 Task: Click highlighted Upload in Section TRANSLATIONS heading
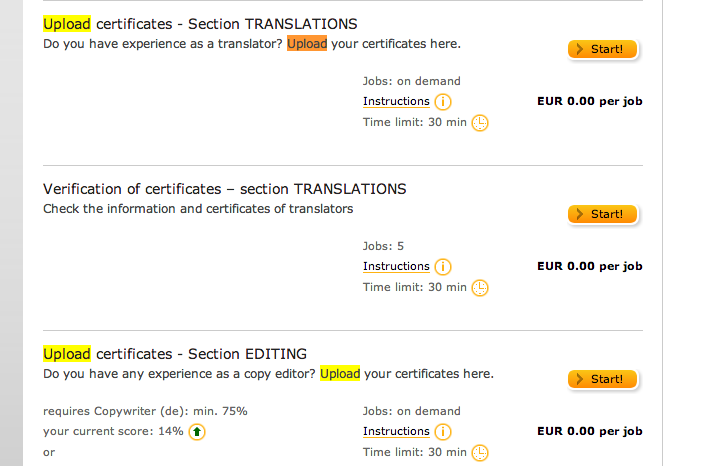coord(67,24)
